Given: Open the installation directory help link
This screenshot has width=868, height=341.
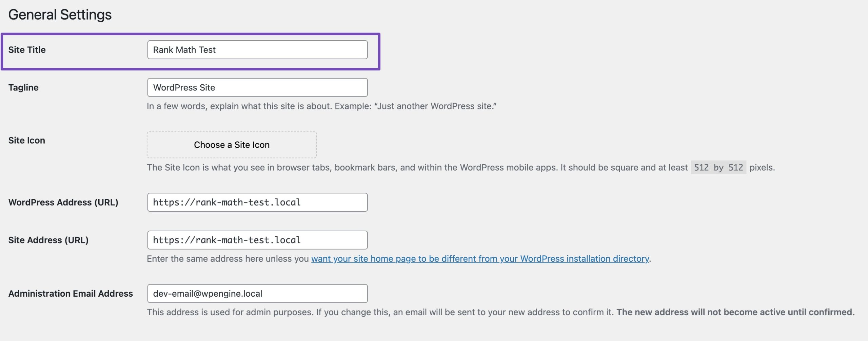Looking at the screenshot, I should pos(480,259).
